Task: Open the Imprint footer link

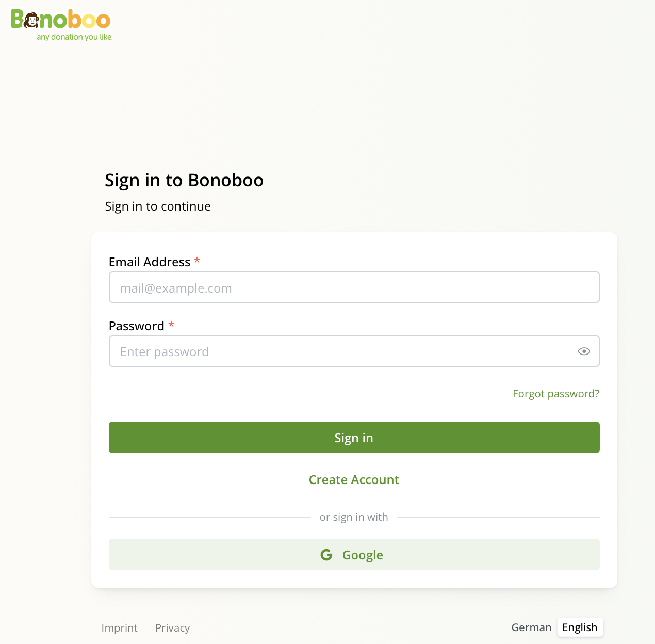Action: tap(119, 628)
